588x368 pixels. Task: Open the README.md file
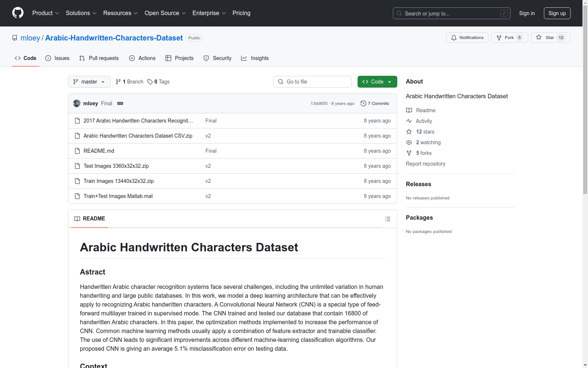point(99,151)
